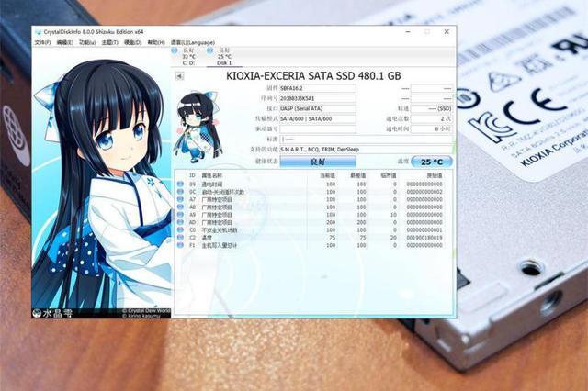Viewport: 588px width, 391px height.
Task: Click the small chibi Shizuku mascot
Action: click(198, 128)
